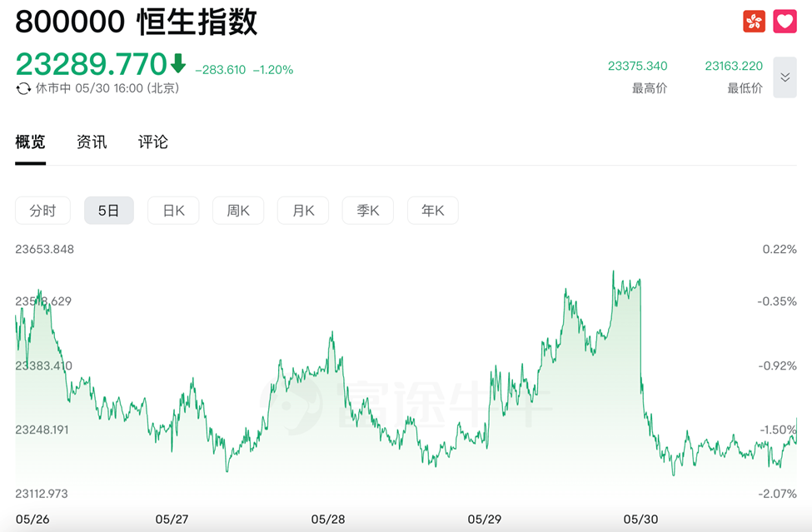Switch chart to 日K

(x=173, y=211)
